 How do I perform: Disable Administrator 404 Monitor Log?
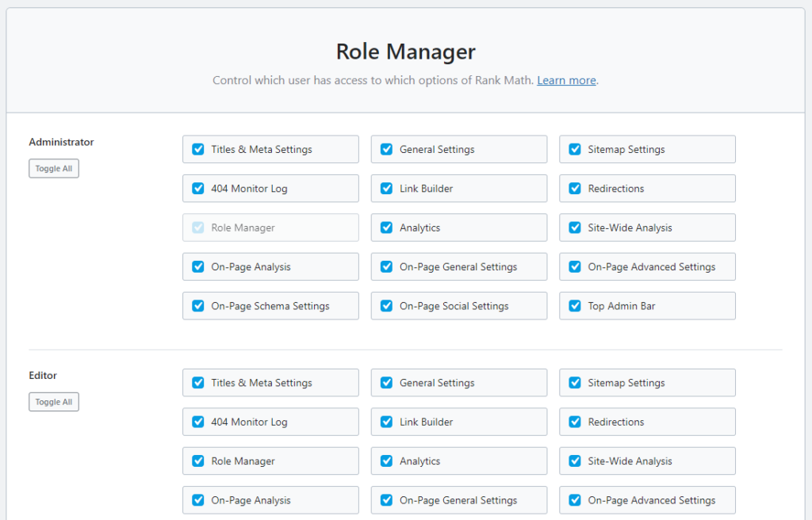[197, 189]
